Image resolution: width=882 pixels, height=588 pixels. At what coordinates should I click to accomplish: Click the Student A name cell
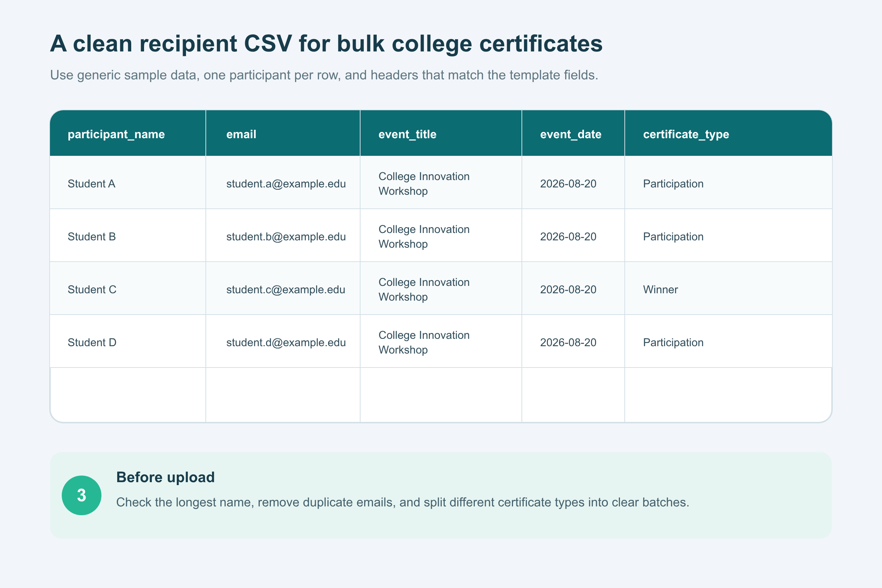click(x=128, y=183)
